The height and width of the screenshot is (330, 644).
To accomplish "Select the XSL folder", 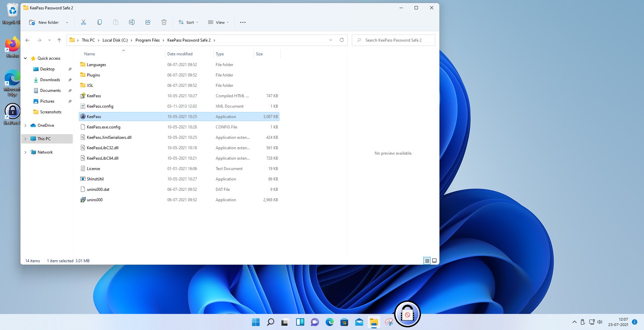I will tap(179, 86).
